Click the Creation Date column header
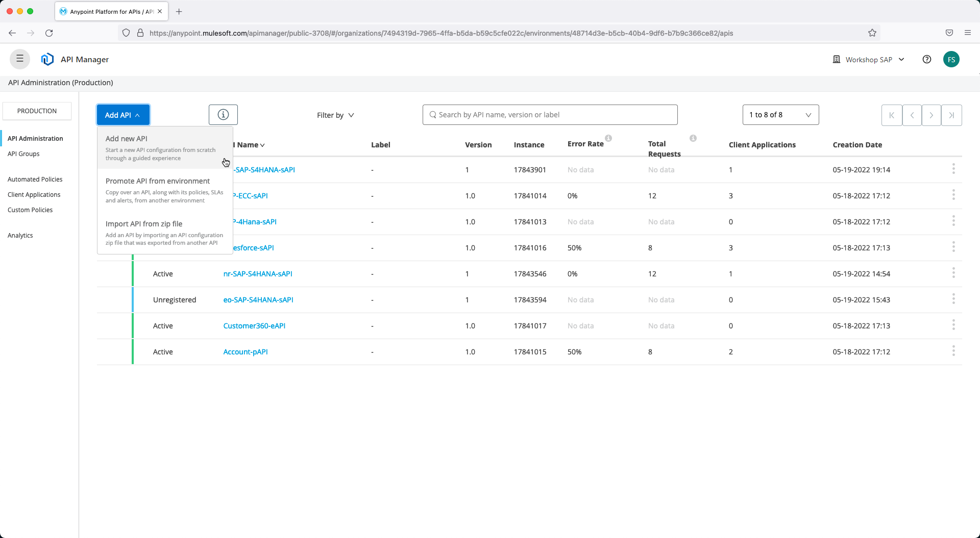 [857, 145]
